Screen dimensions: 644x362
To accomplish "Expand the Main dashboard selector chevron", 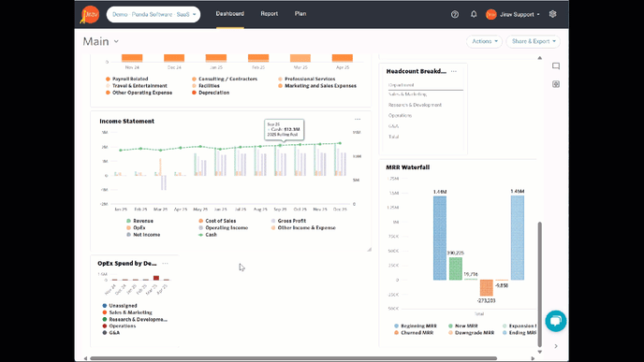I will click(116, 41).
